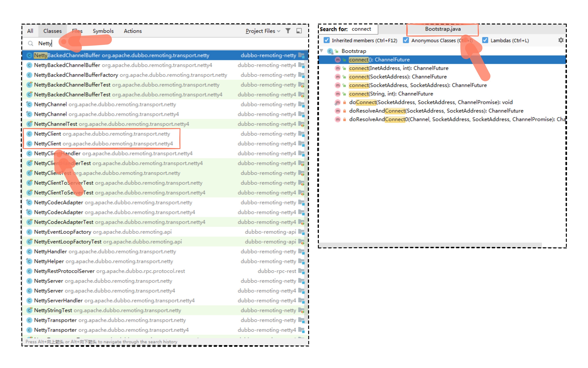Click the settings gear in structure popup
The image size is (588, 368).
(x=561, y=40)
